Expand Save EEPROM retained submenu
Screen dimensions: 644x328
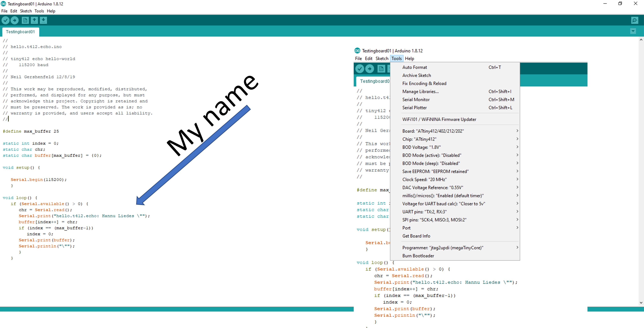455,171
